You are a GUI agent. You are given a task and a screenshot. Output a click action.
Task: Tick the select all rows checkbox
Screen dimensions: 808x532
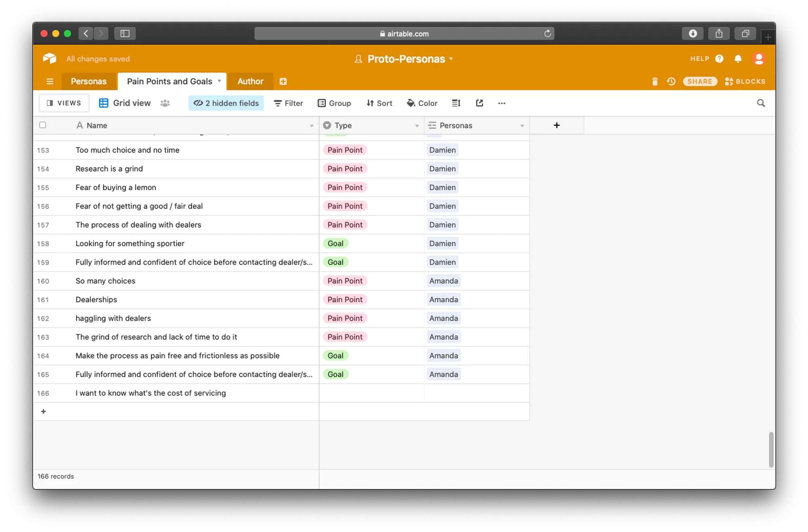coord(43,125)
